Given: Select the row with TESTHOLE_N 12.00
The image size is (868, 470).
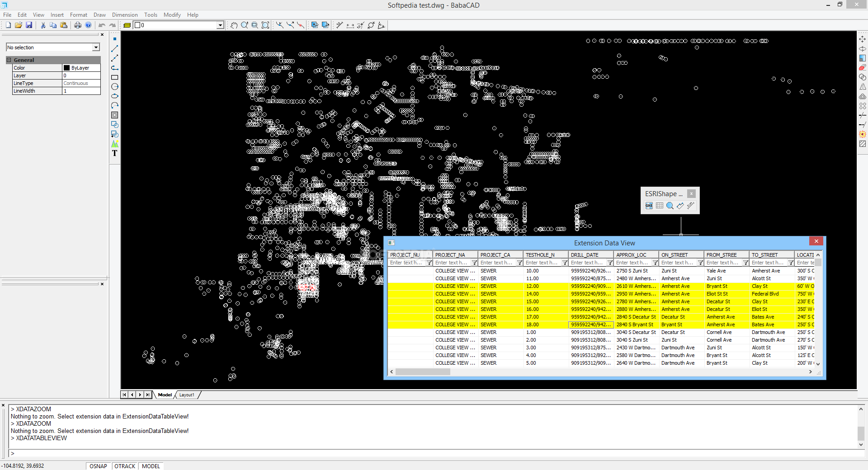Looking at the screenshot, I should point(601,286).
